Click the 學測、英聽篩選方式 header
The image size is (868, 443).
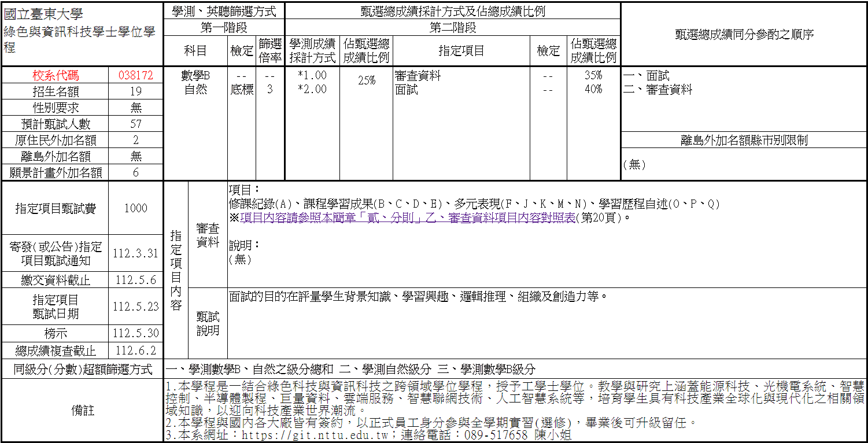224,11
